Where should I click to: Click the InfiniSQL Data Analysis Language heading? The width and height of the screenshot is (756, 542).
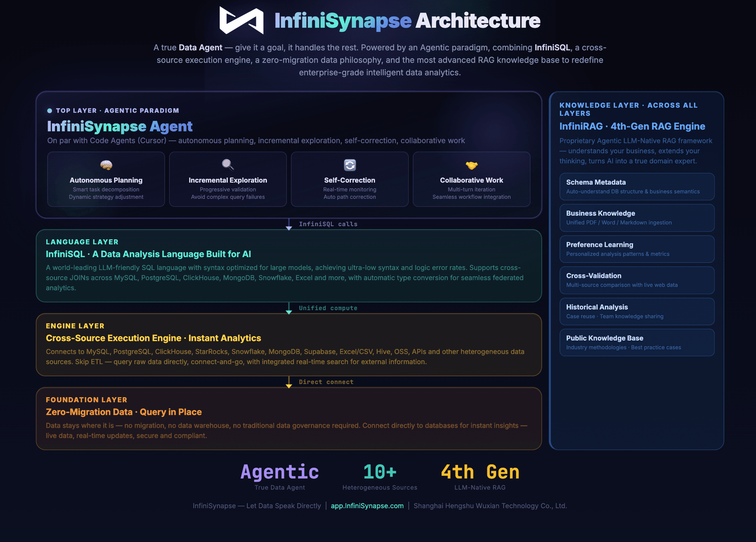pos(148,254)
